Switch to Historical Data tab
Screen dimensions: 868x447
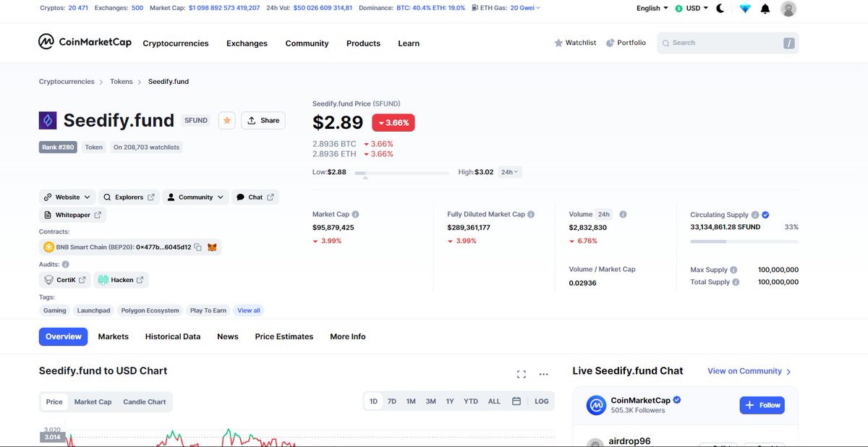pyautogui.click(x=173, y=336)
